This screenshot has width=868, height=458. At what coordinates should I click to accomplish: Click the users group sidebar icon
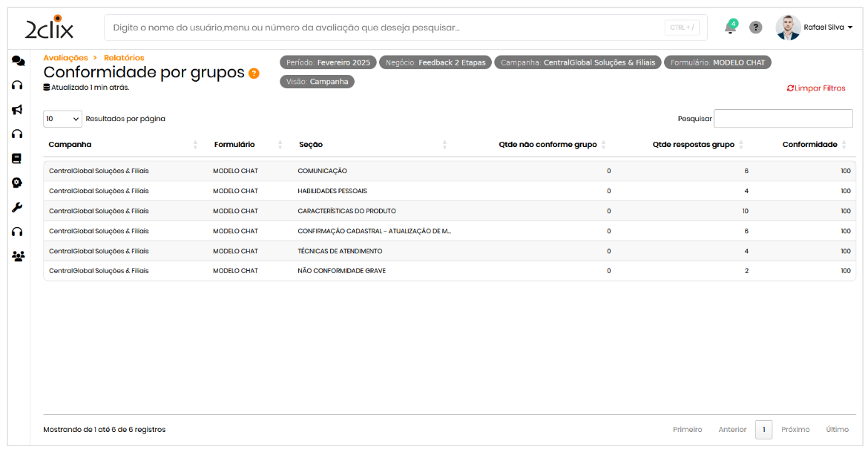[x=18, y=256]
